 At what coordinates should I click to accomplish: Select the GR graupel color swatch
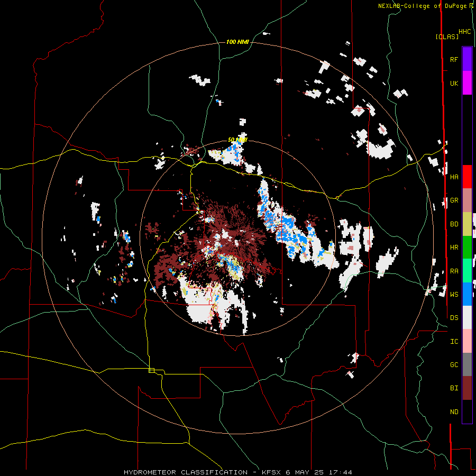click(467, 200)
